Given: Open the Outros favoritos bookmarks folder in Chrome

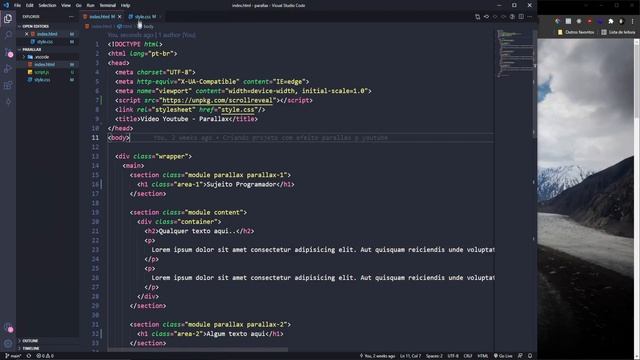Looking at the screenshot, I should click(576, 32).
